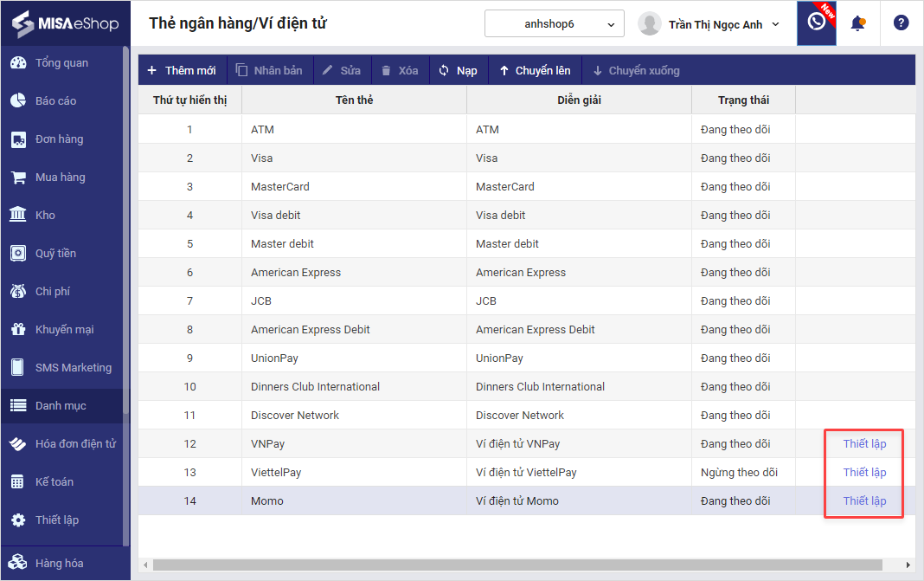Screen dimensions: 924x581
Task: Click the horizontal scrollbar below the table
Action: point(517,565)
